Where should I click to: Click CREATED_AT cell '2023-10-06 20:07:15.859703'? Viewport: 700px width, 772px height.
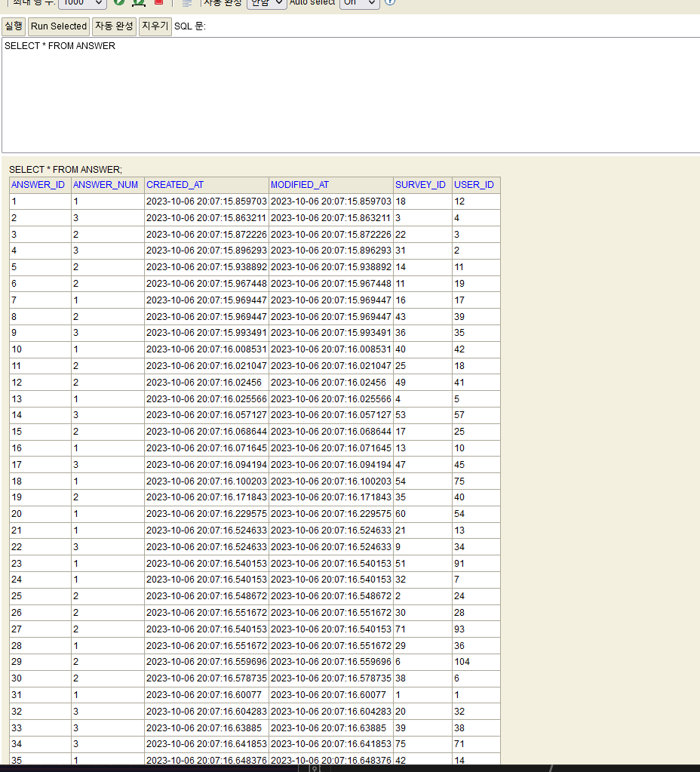(x=206, y=201)
